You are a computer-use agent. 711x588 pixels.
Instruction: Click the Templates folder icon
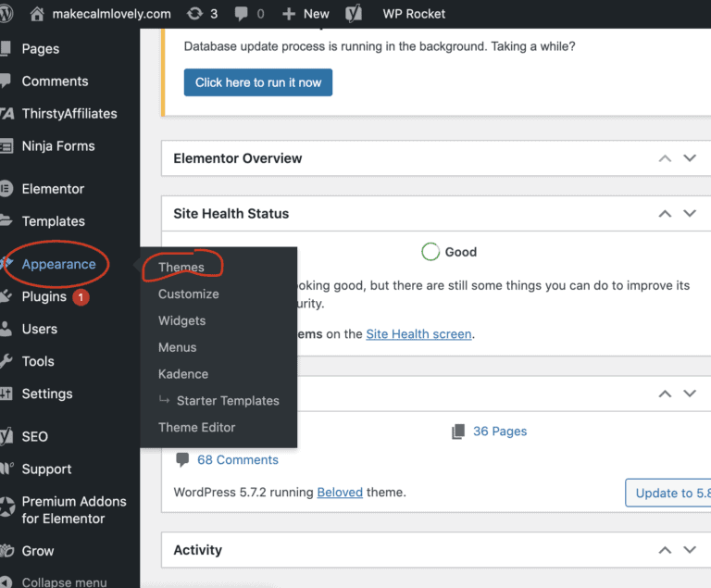6,221
